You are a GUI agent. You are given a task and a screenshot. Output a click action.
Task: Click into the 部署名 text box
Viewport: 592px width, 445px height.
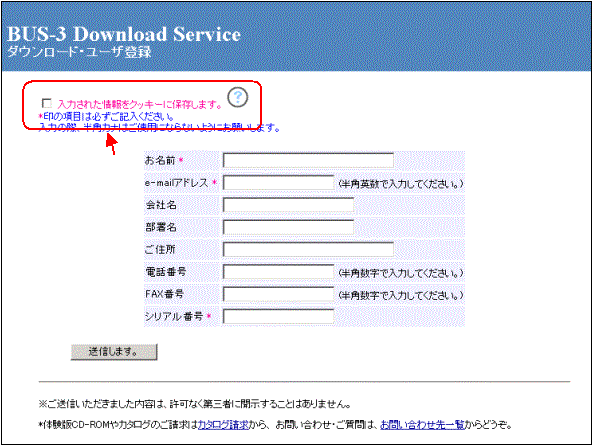click(x=288, y=227)
